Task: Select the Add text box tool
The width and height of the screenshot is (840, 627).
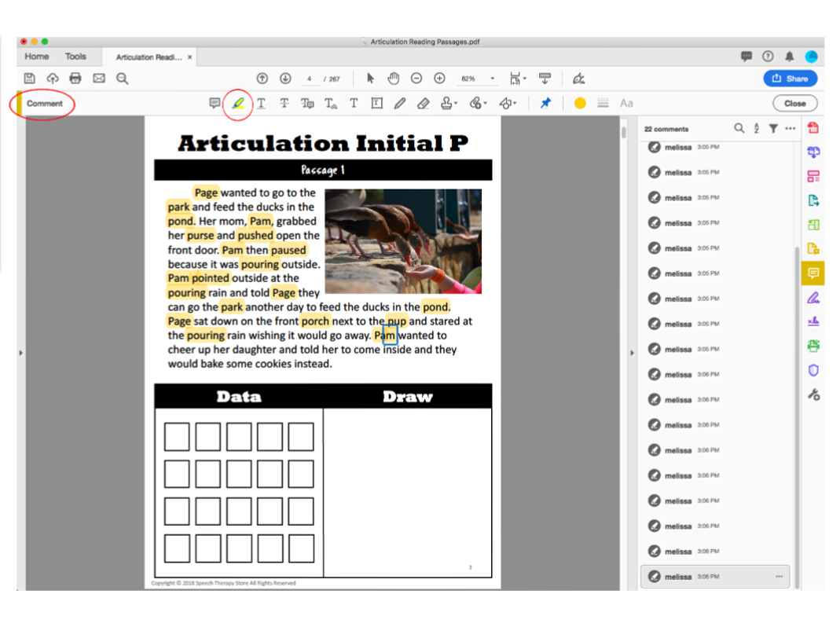Action: coord(376,103)
